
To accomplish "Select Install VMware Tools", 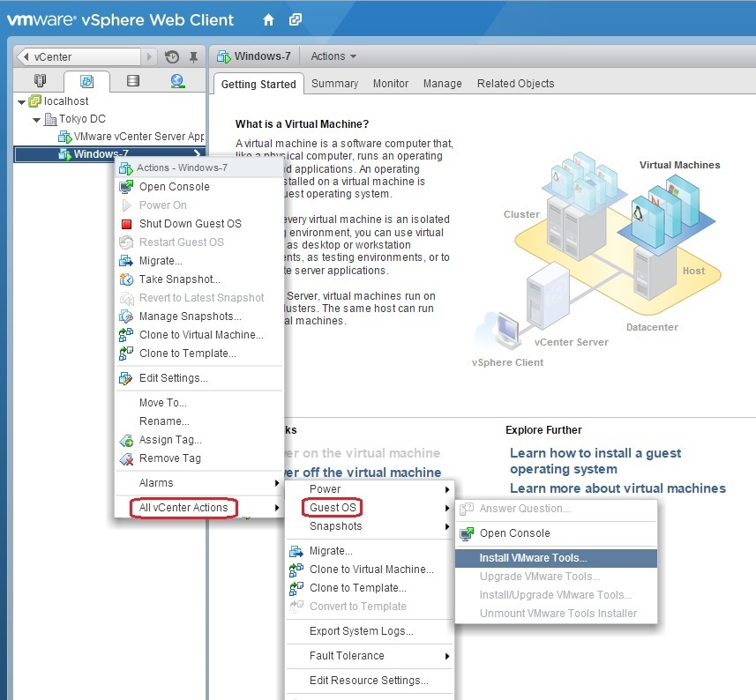I will [556, 558].
